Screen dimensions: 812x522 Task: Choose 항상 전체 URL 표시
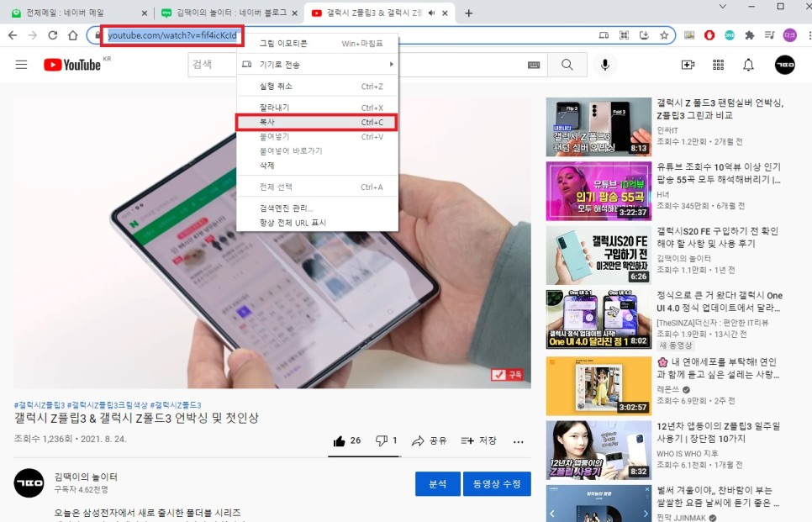tap(318, 223)
